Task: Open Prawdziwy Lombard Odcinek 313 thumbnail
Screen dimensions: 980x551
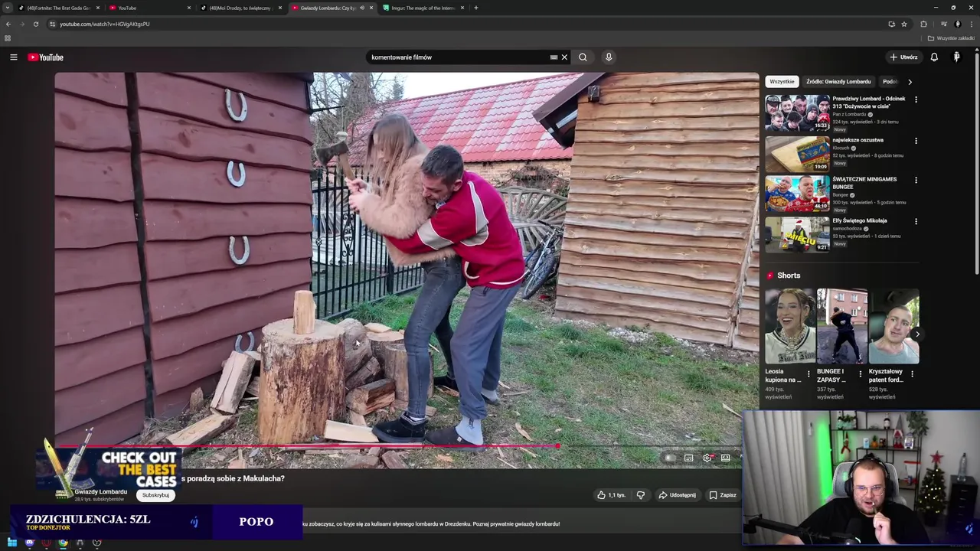Action: click(x=797, y=112)
